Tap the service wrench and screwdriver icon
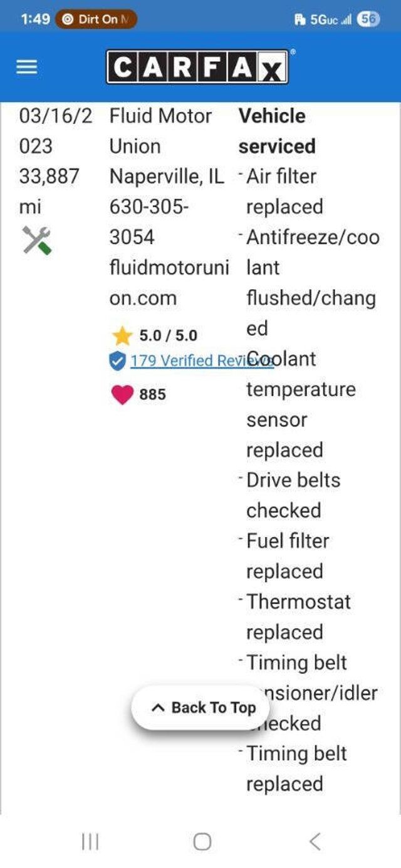Viewport: 401px width, 868px height. [x=37, y=240]
